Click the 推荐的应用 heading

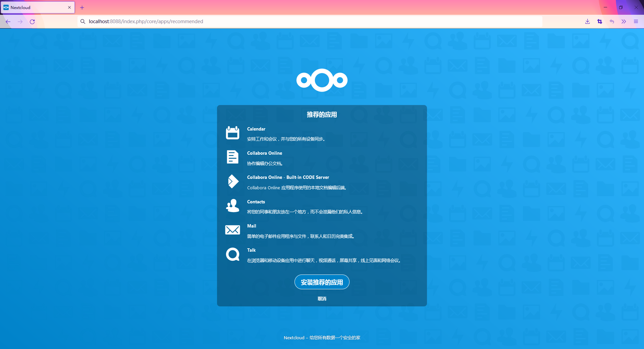[322, 115]
